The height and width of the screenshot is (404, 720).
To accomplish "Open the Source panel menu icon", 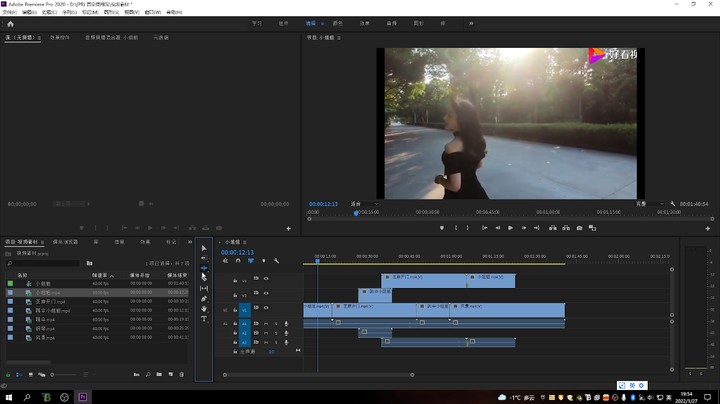I will pos(39,38).
